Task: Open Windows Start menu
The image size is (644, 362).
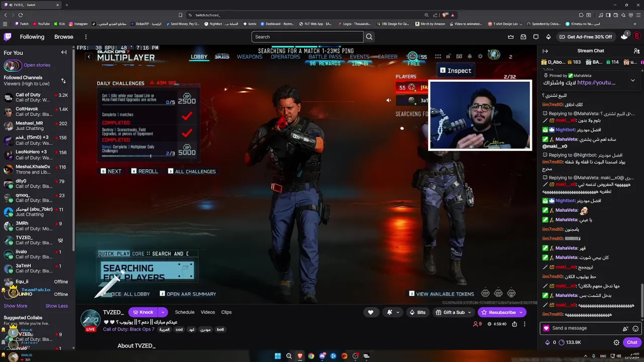Action: (x=278, y=356)
